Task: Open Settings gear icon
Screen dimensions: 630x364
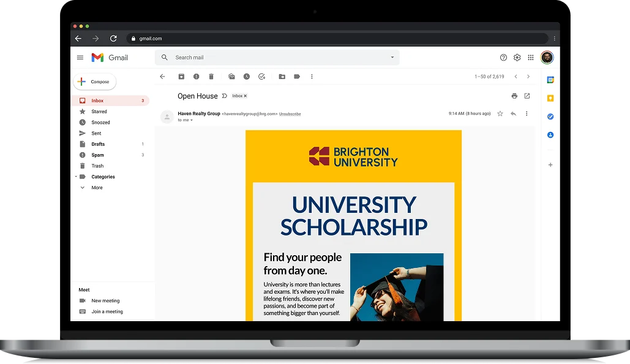Action: [x=517, y=58]
